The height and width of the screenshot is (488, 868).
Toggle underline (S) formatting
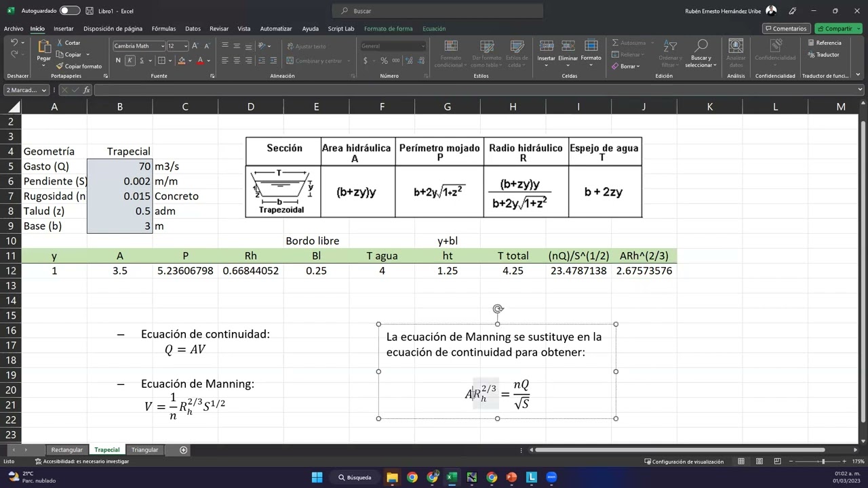pyautogui.click(x=141, y=60)
